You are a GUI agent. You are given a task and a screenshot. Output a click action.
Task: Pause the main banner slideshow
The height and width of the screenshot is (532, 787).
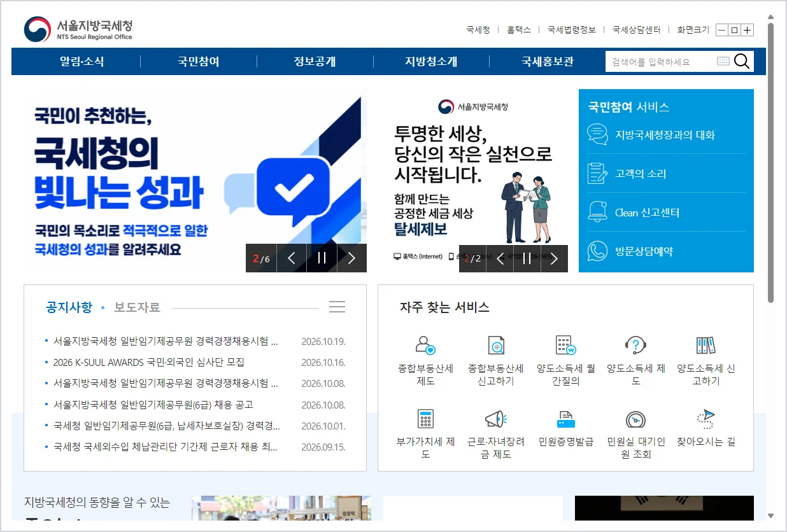click(x=322, y=258)
